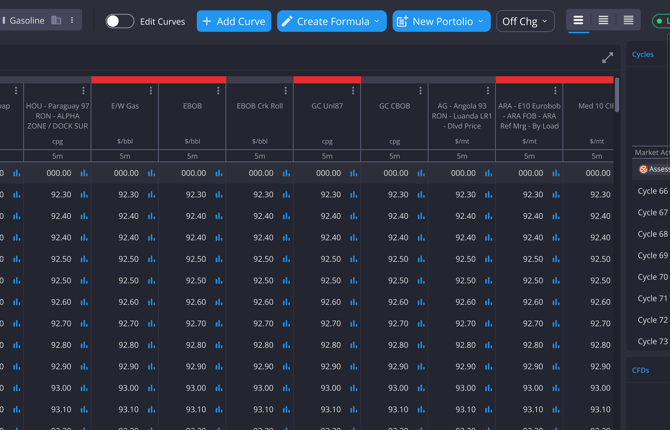Open column menu for AG - Angola 93 RON

(488, 91)
